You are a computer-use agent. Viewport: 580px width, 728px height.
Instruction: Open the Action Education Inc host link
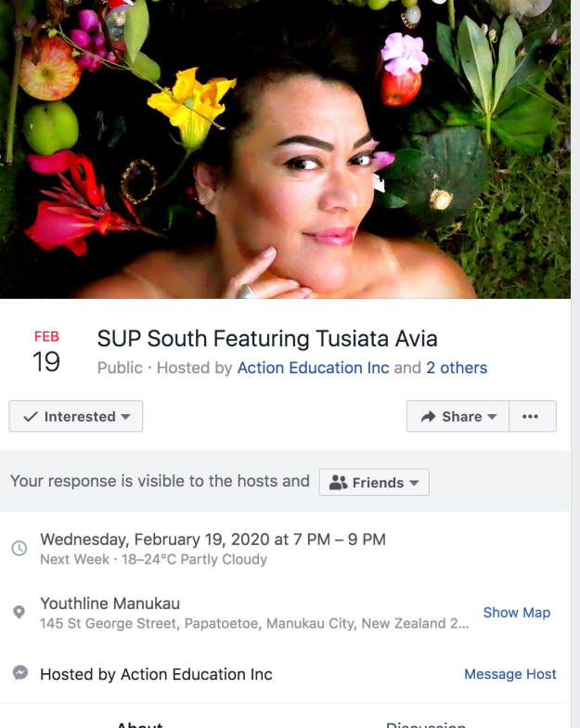tap(313, 368)
